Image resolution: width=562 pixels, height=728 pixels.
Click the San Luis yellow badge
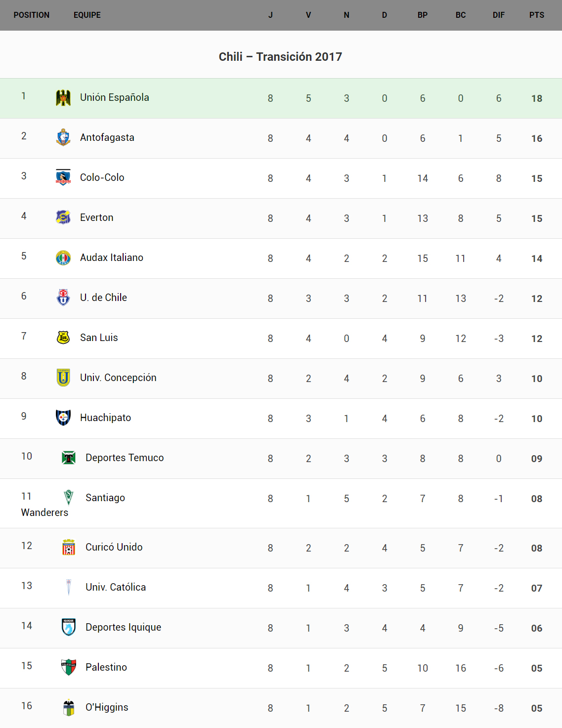(63, 338)
